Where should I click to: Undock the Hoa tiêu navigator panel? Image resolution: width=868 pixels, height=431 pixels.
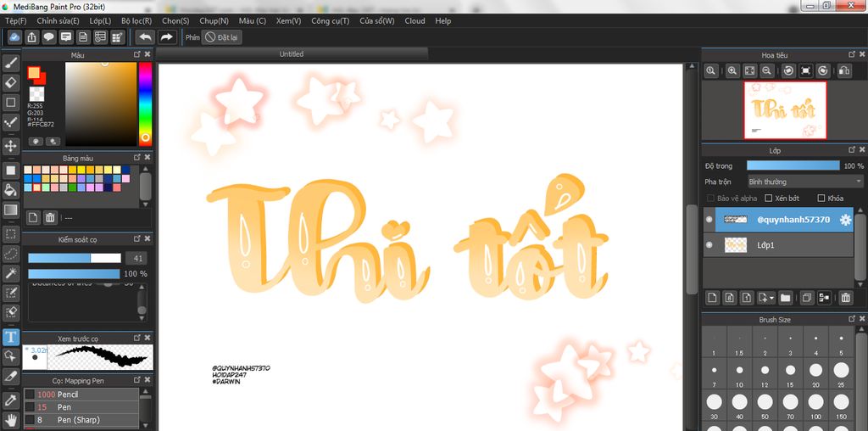click(853, 54)
